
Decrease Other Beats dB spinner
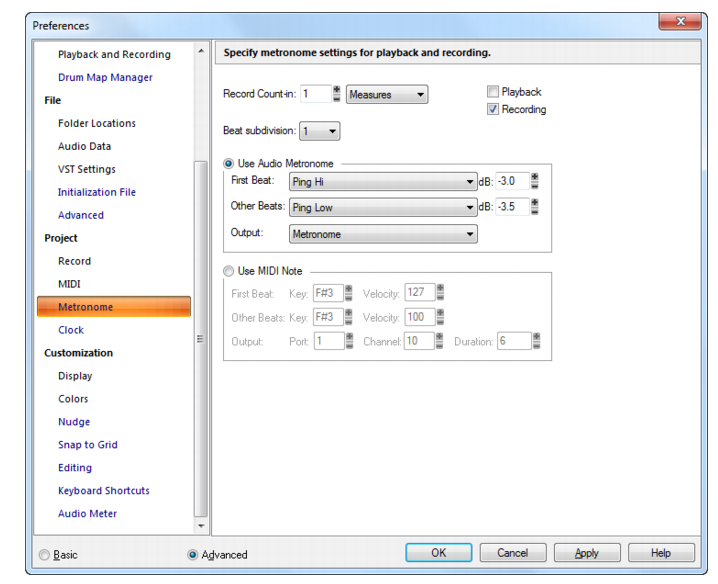[534, 211]
